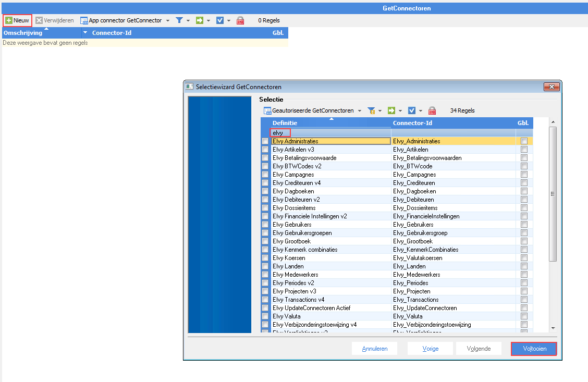The height and width of the screenshot is (382, 588).
Task: Click the Elvy Kenmerk combinaties entry
Action: (x=305, y=250)
